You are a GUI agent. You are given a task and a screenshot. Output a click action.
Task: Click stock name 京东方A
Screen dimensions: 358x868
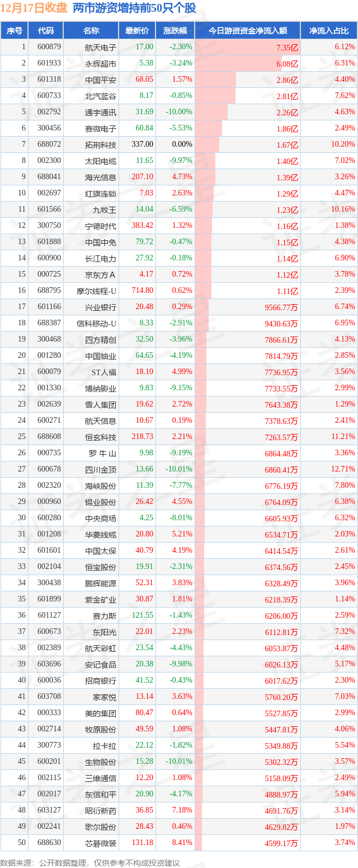click(101, 274)
